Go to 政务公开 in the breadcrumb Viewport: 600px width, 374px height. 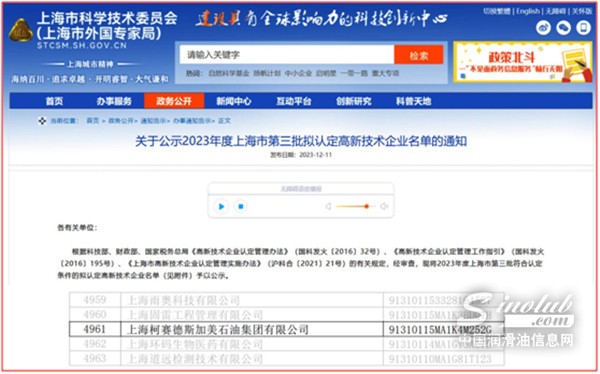tap(121, 121)
